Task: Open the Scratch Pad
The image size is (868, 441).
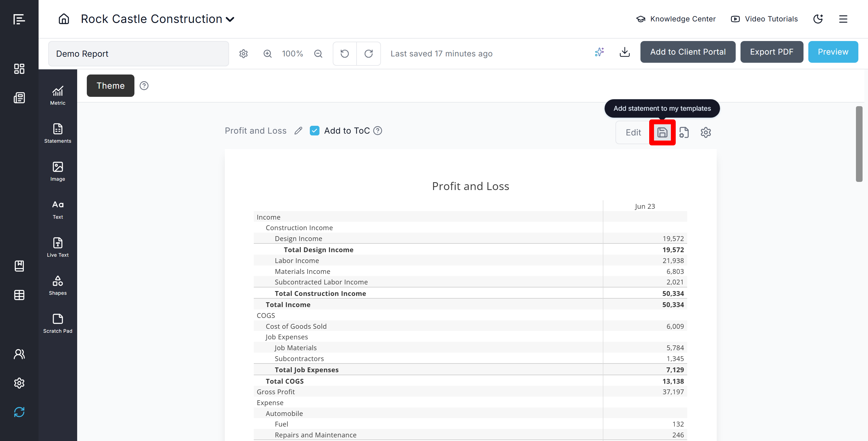Action: click(x=58, y=323)
